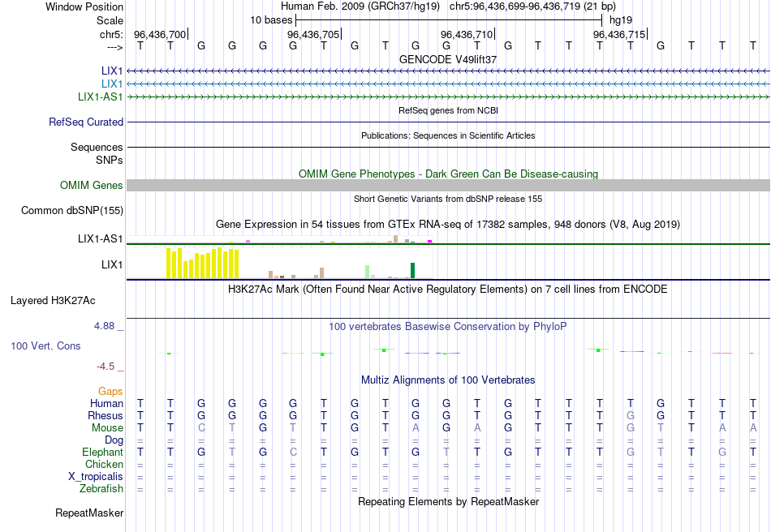Click the dark blue LIX1 transcript line
The image size is (771, 532).
449,71
